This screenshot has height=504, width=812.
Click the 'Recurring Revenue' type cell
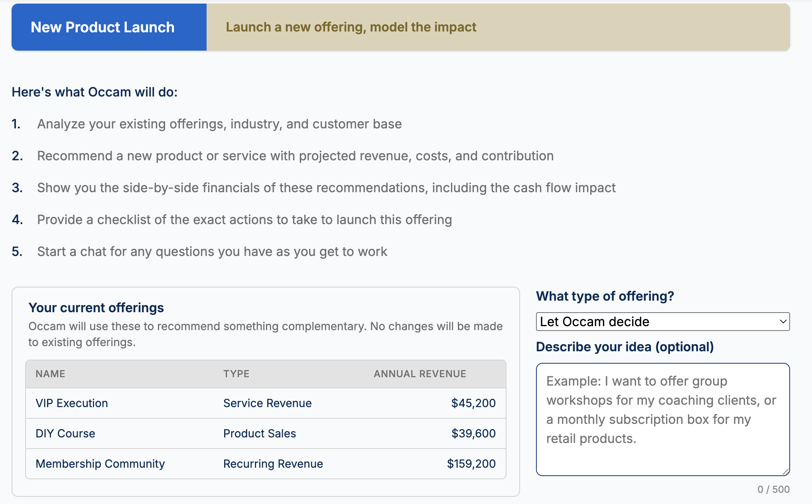pyautogui.click(x=273, y=464)
